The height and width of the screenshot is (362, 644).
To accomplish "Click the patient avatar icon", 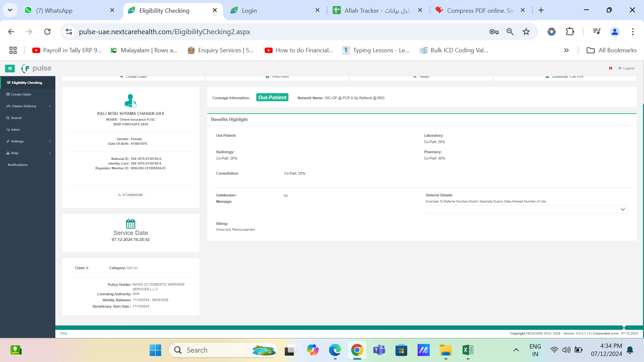I will (x=130, y=101).
